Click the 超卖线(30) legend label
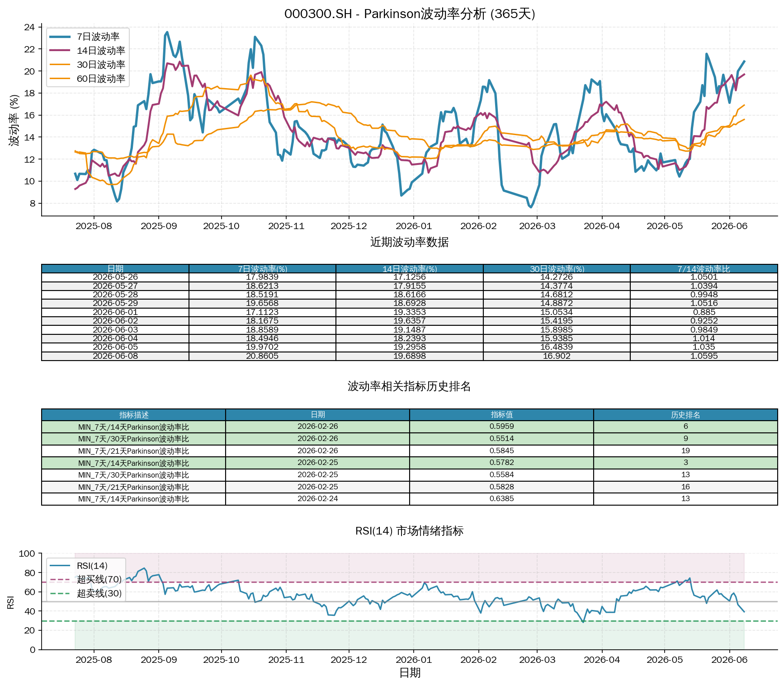This screenshot has height=685, width=784. [99, 593]
